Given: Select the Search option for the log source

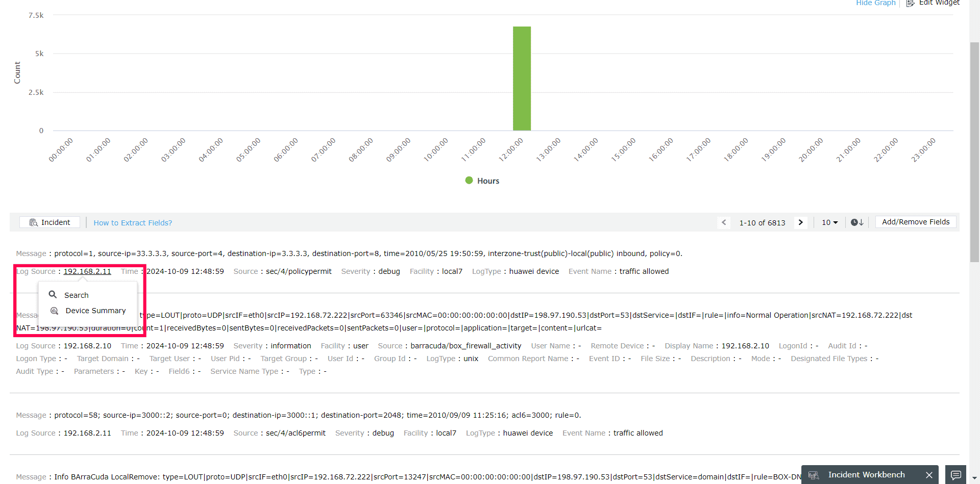Looking at the screenshot, I should pos(76,295).
